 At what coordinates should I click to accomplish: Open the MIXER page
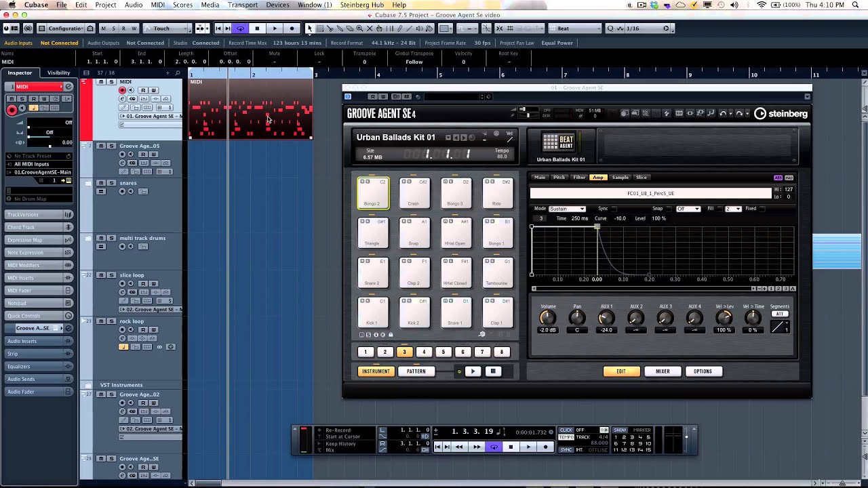pos(663,371)
